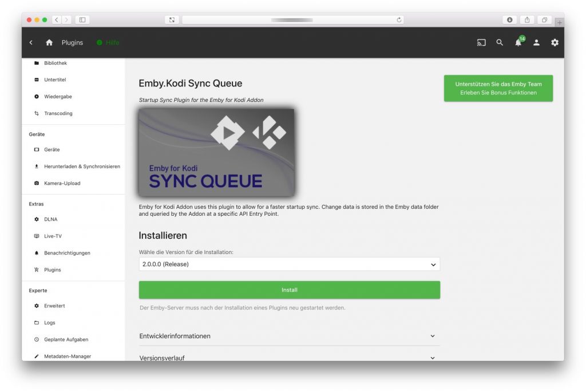Click the Installieren heading
Image resolution: width=586 pixels, height=392 pixels.
(163, 235)
